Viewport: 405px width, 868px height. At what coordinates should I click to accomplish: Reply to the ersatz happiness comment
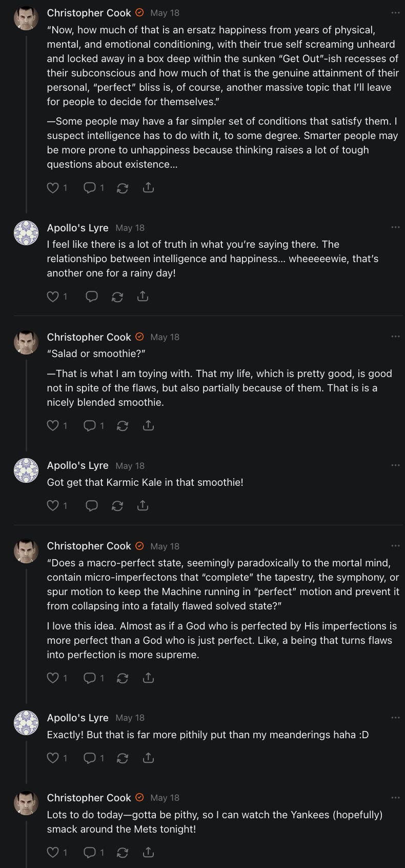click(x=90, y=188)
